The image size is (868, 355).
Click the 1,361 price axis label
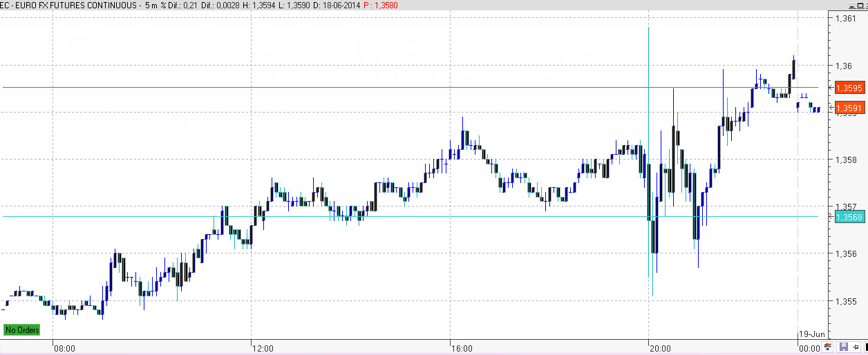point(845,19)
